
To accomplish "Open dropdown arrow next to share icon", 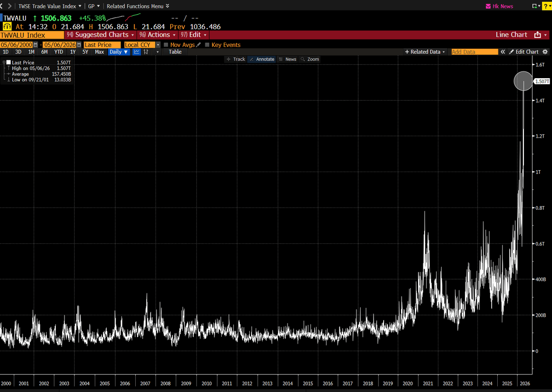I will (x=546, y=35).
